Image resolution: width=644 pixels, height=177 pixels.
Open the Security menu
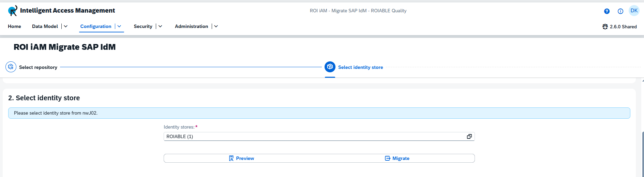coord(143,26)
